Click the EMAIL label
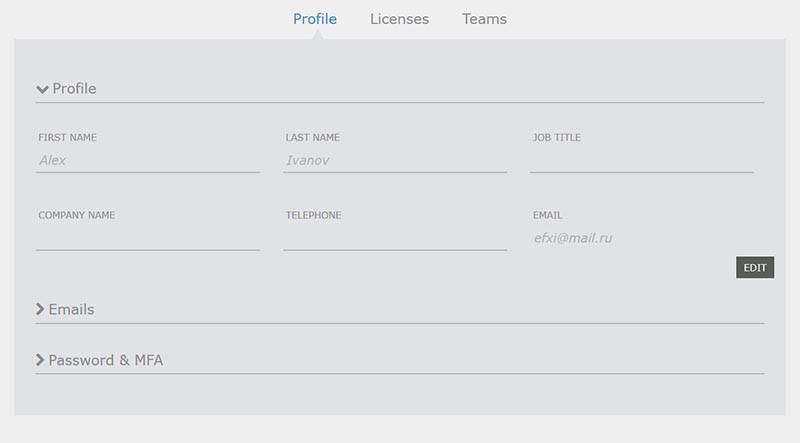Image resolution: width=800 pixels, height=443 pixels. click(x=547, y=215)
